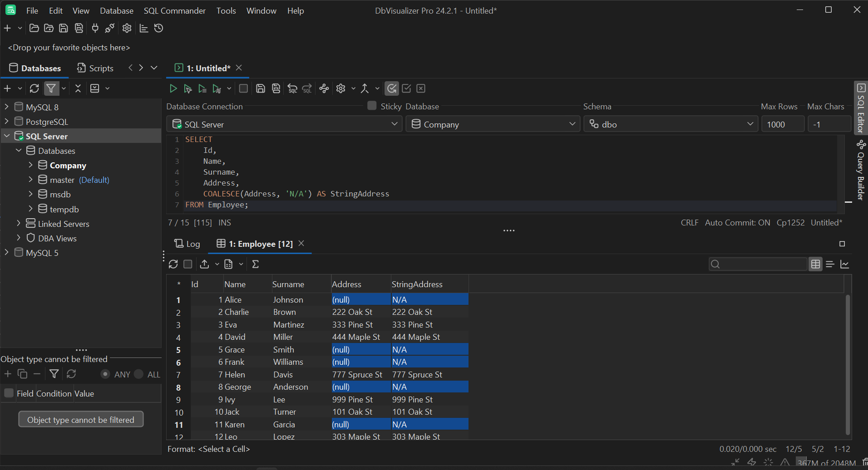Expand the Company database in the tree

31,165
